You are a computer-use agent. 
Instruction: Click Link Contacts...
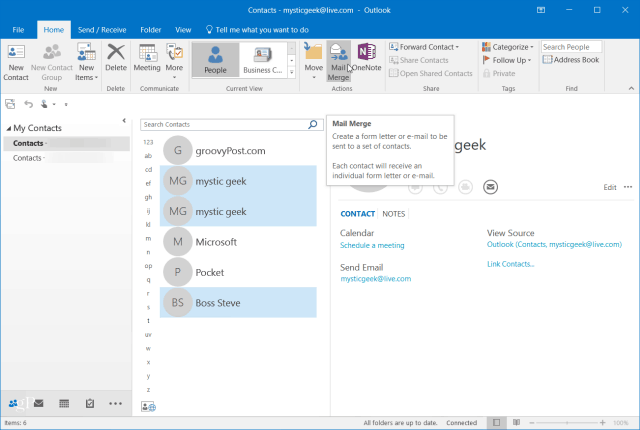[x=510, y=264]
